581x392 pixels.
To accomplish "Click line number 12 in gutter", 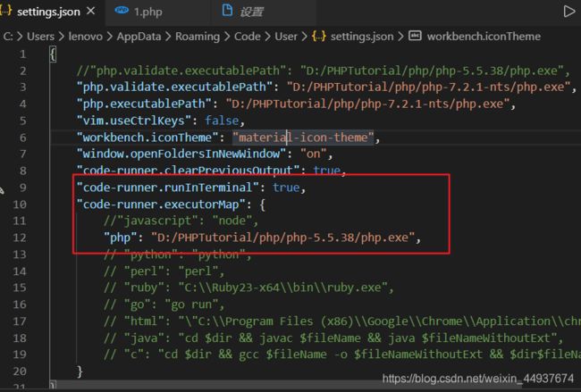I will coord(20,238).
